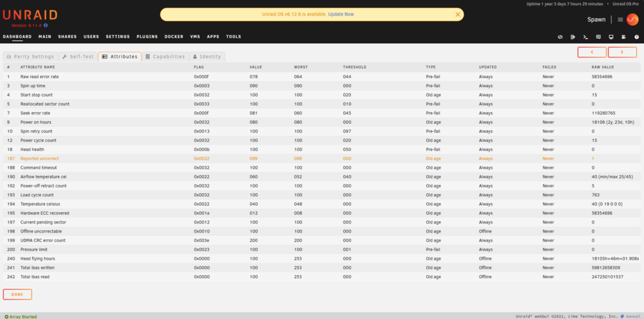This screenshot has height=319, width=644.
Task: Click raw value '18106 (2y, 23d, 10h)'
Action: point(612,122)
